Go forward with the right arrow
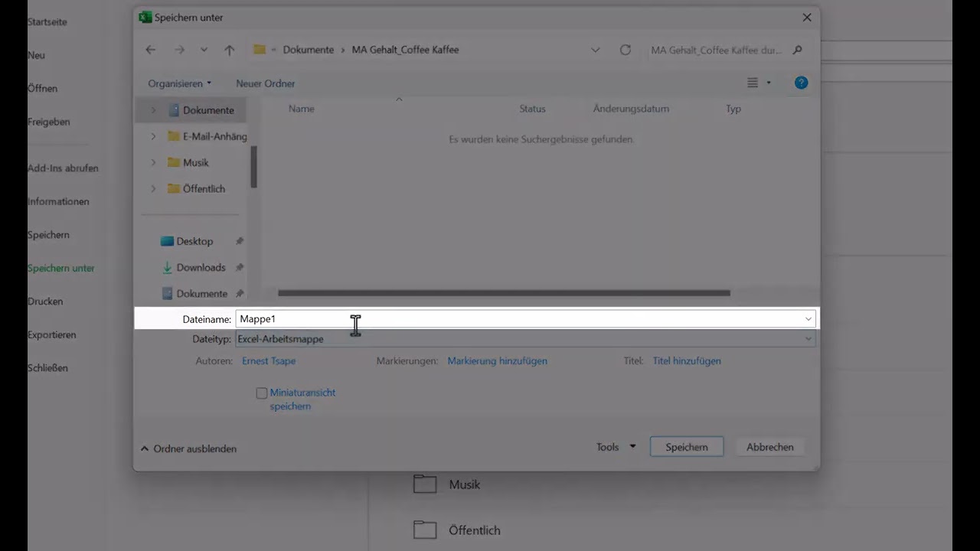This screenshot has height=551, width=980. 179,50
